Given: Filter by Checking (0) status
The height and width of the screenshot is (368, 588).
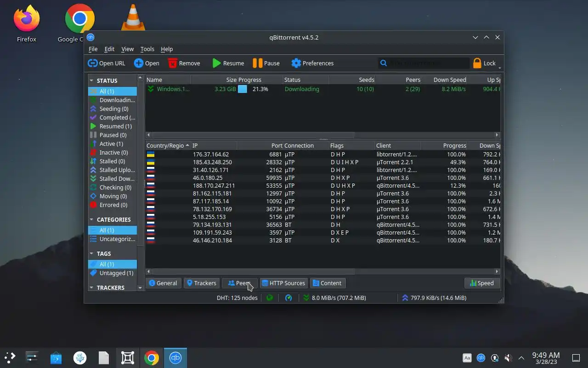Looking at the screenshot, I should pyautogui.click(x=112, y=187).
